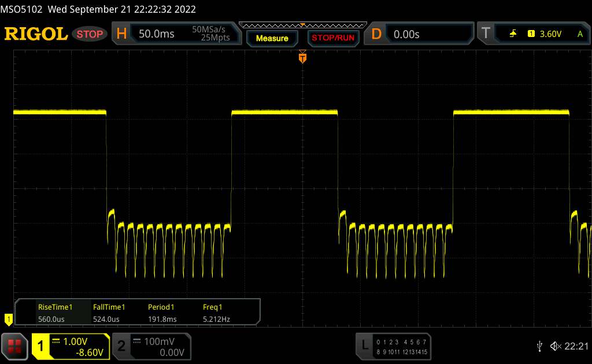Click the USB connection status icon
This screenshot has height=364, width=592.
[x=539, y=346]
